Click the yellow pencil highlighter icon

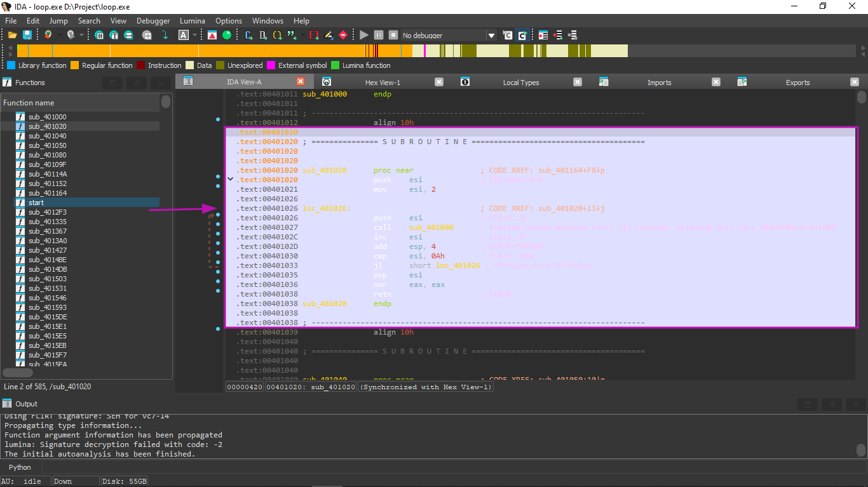[329, 35]
